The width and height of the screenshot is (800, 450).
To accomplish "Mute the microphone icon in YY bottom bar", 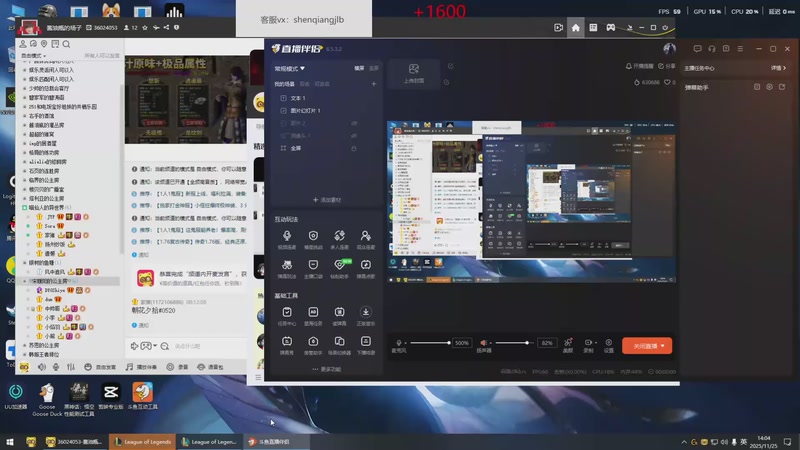I will [x=56, y=367].
